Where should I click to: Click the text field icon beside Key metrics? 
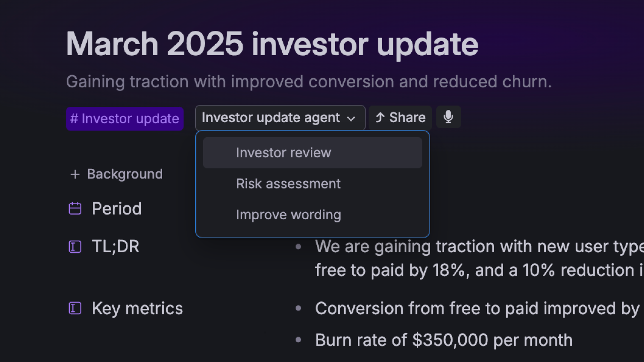(x=75, y=308)
